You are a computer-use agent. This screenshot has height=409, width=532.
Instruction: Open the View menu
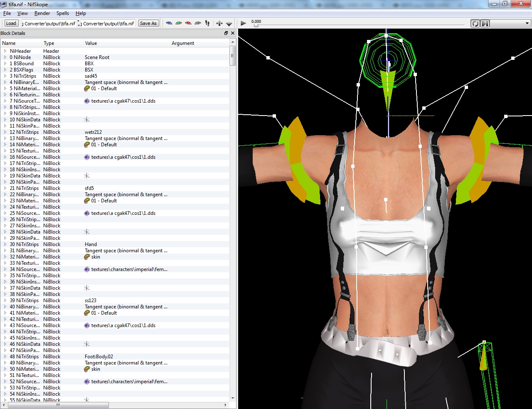tap(22, 13)
